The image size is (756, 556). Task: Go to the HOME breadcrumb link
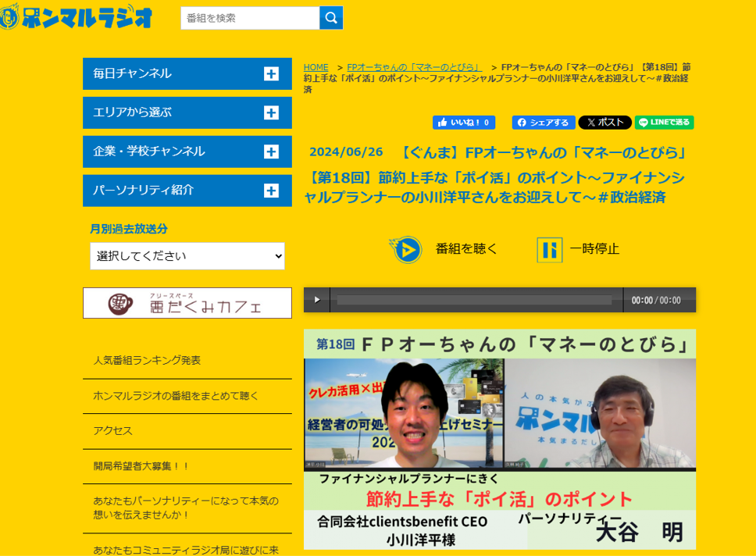tap(316, 67)
